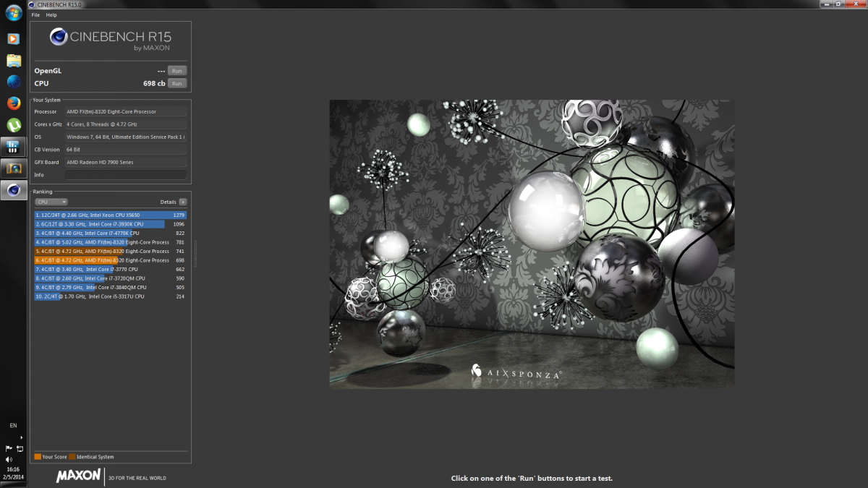Open the Help menu
This screenshot has width=868, height=488.
click(x=51, y=14)
